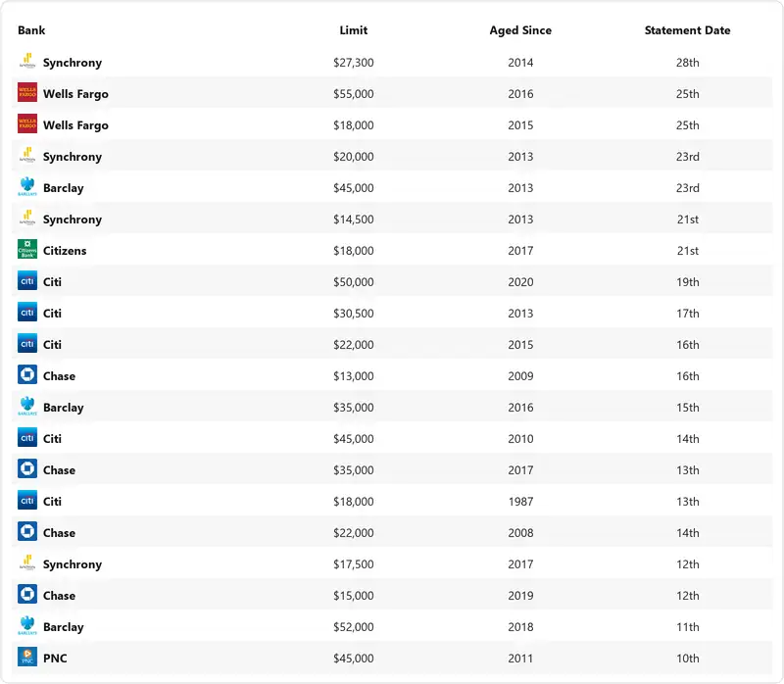The width and height of the screenshot is (784, 684).
Task: Click the Barclay logo in the $52,000 row
Action: 27,625
